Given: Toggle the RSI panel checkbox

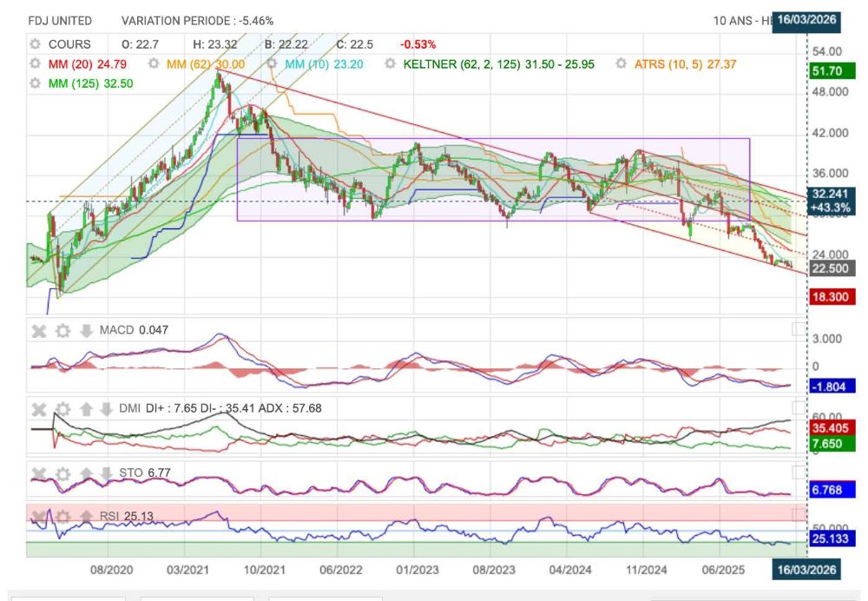Looking at the screenshot, I should (x=799, y=515).
